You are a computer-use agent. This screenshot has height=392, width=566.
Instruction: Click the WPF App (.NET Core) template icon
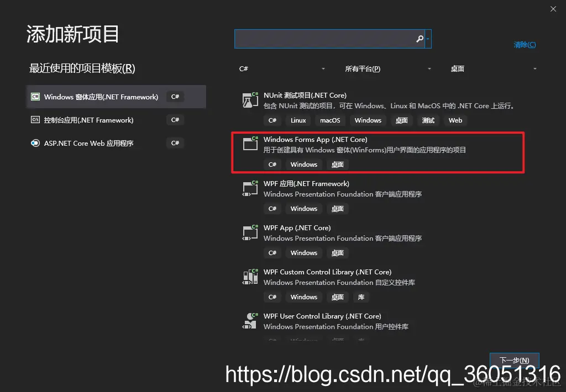click(x=249, y=232)
